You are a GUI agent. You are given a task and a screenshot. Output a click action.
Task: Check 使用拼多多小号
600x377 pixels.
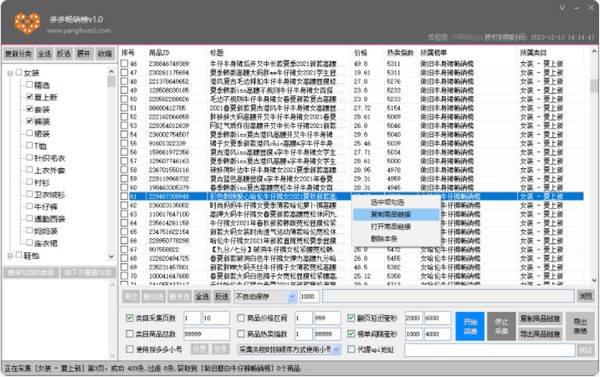(x=129, y=349)
